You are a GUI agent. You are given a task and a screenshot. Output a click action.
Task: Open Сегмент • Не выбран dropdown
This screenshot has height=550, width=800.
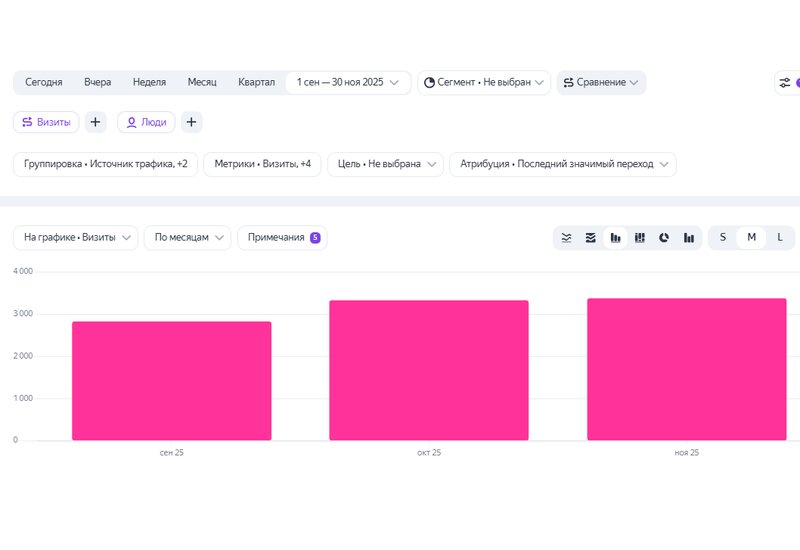pyautogui.click(x=484, y=83)
